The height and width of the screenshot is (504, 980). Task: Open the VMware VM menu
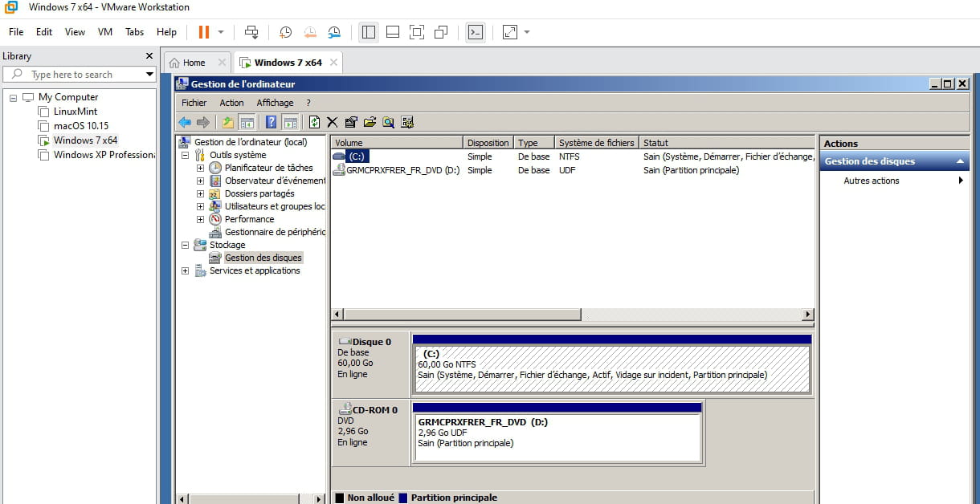coord(105,32)
